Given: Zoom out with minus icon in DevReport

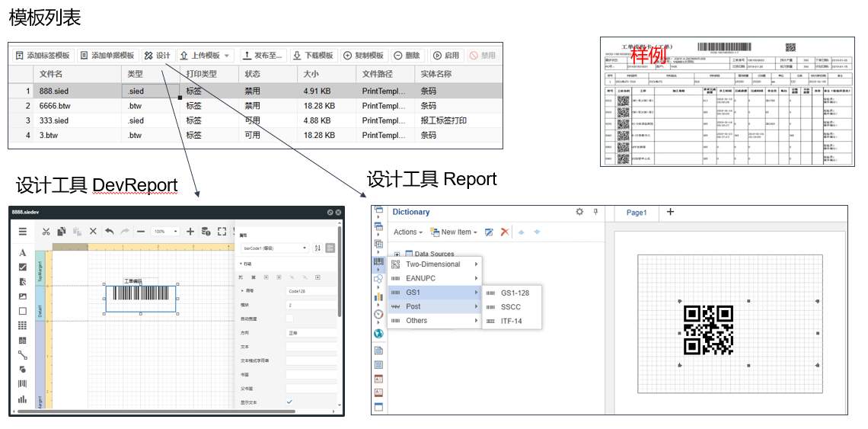Looking at the screenshot, I should [x=141, y=231].
